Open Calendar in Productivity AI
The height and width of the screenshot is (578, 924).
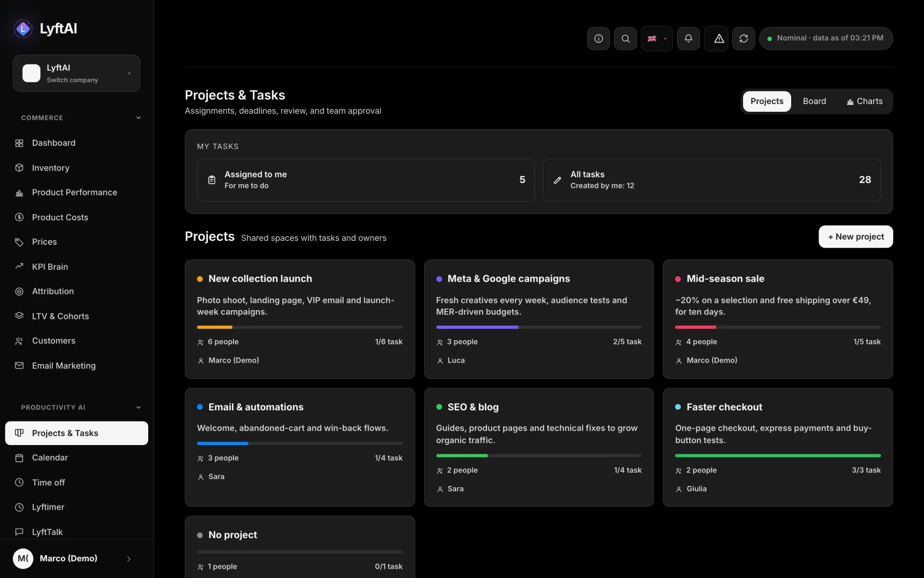77,458
